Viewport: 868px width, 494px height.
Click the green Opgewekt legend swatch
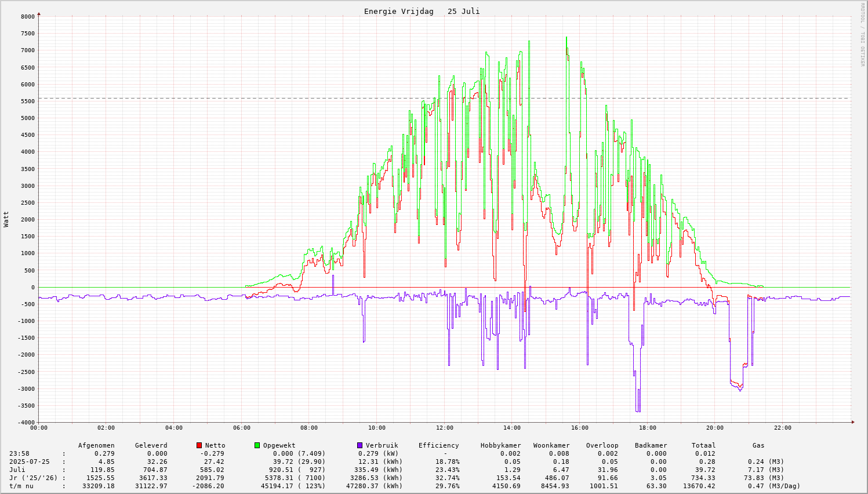(x=257, y=445)
